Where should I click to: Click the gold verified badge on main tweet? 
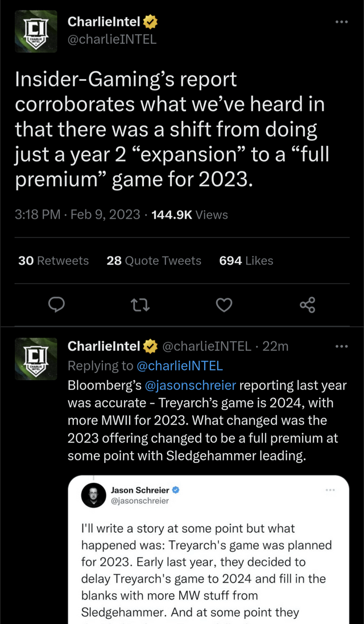tap(150, 23)
